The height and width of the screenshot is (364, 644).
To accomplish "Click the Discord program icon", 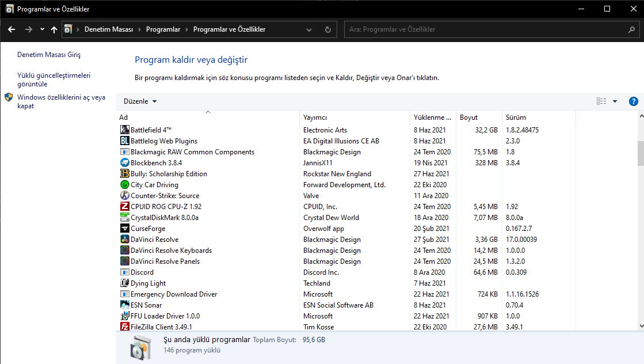I will point(124,272).
